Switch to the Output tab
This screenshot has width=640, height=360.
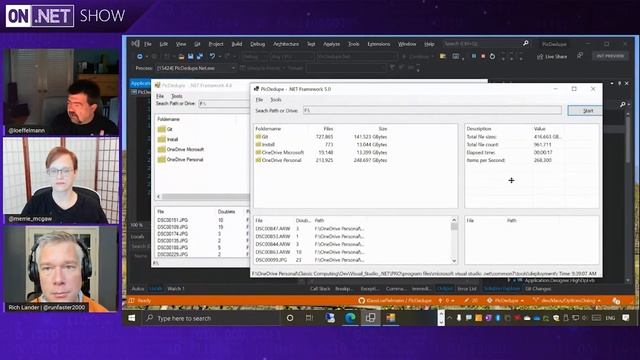[444, 289]
